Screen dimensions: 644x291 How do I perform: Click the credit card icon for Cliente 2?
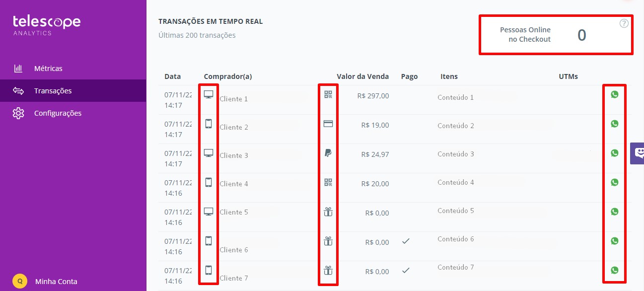(x=328, y=124)
